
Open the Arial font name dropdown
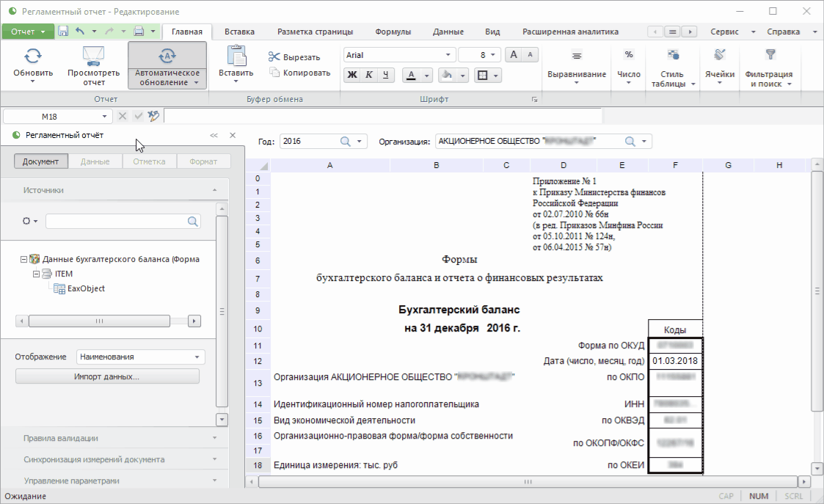(x=448, y=55)
